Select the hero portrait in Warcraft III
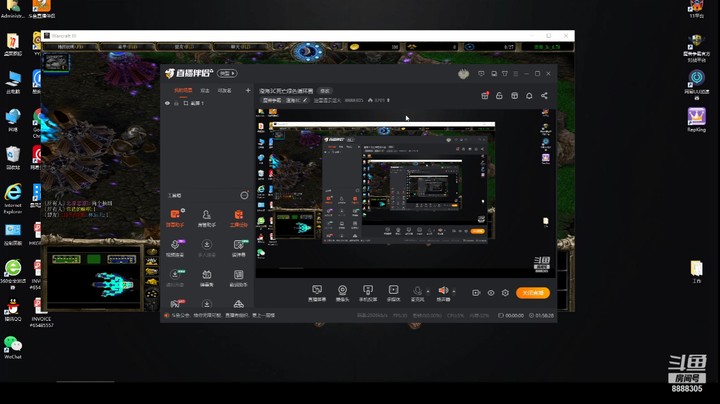The height and width of the screenshot is (404, 720). pos(56,62)
